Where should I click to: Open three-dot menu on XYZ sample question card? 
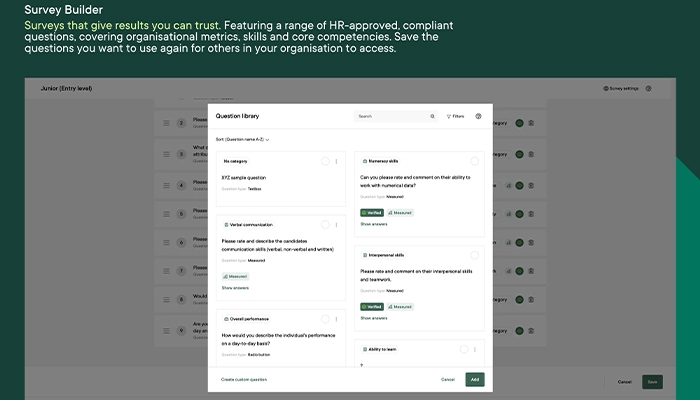tap(336, 161)
